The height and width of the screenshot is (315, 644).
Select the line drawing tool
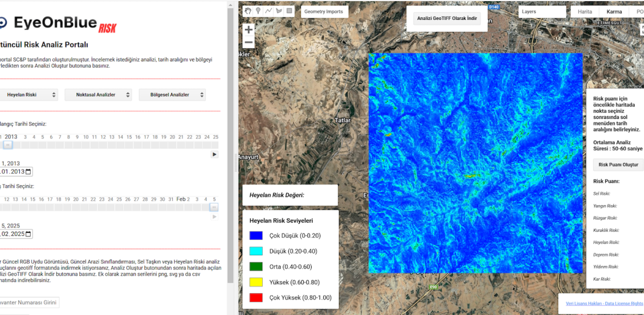coord(269,11)
